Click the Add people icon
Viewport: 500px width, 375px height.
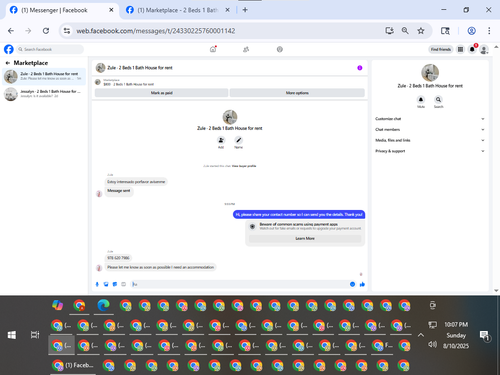click(221, 140)
